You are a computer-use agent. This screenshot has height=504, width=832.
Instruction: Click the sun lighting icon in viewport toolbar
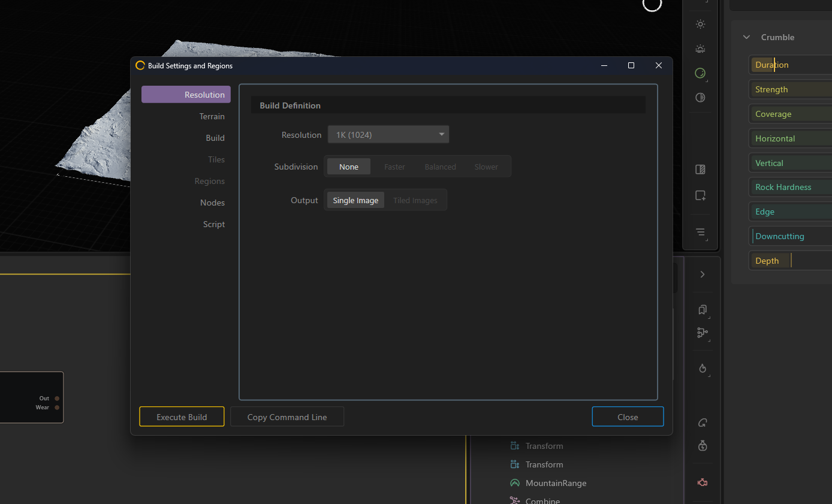coord(700,24)
